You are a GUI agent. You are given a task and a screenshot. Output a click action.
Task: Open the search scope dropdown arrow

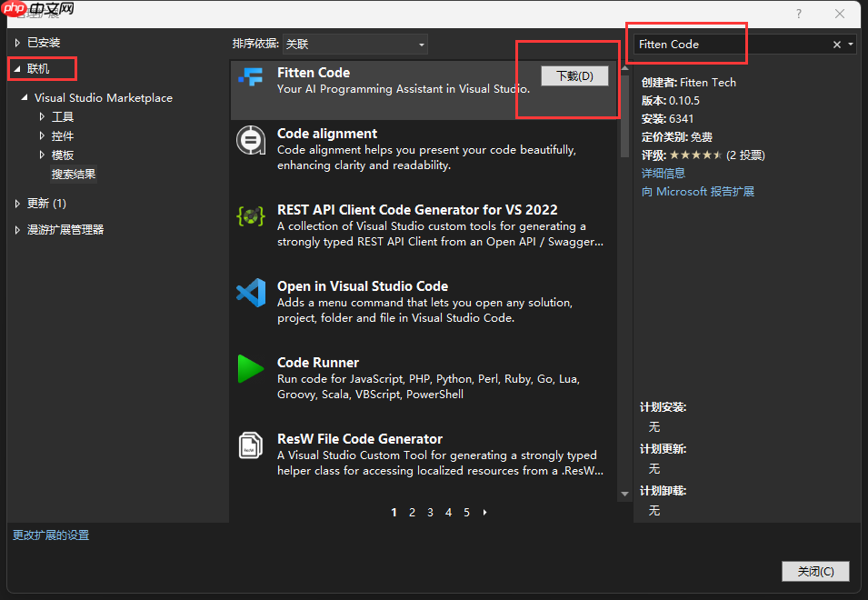[x=849, y=44]
